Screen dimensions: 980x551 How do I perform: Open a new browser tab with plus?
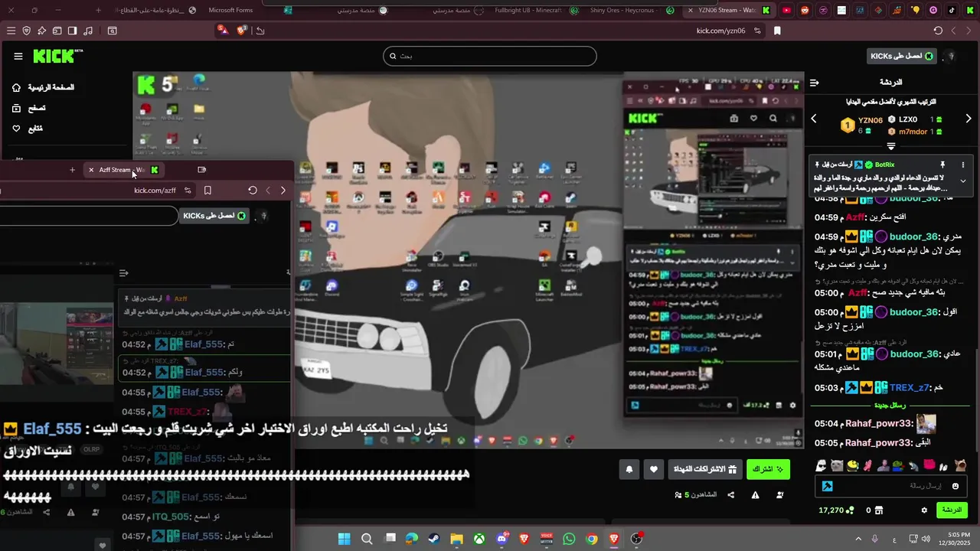pyautogui.click(x=98, y=10)
